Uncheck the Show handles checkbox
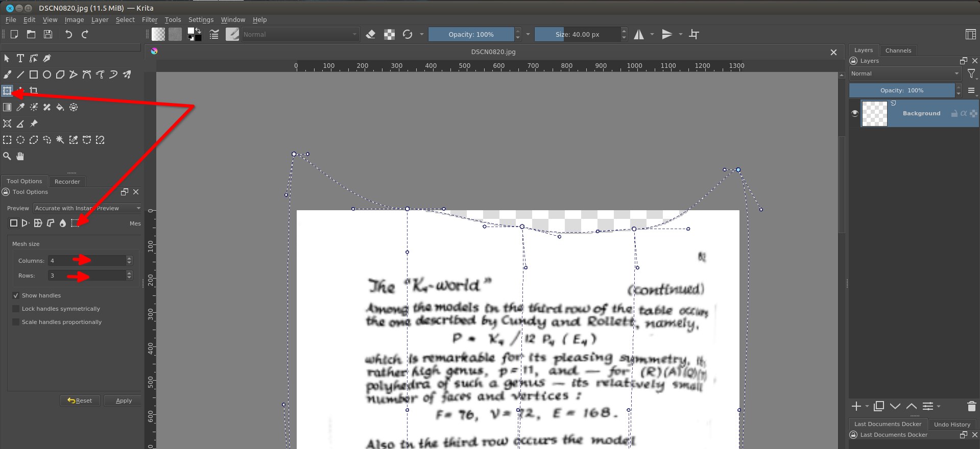The width and height of the screenshot is (980, 449). click(x=16, y=295)
